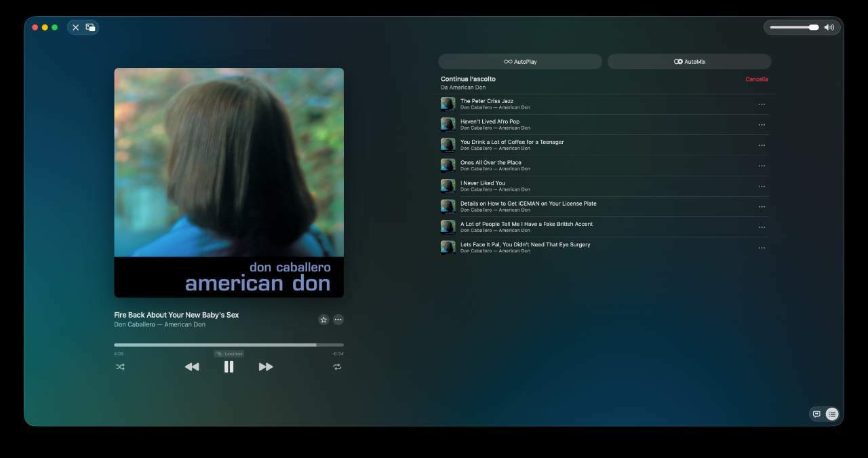Click the You Drink a Lot of Coffee artwork
This screenshot has height=458, width=868.
point(448,145)
